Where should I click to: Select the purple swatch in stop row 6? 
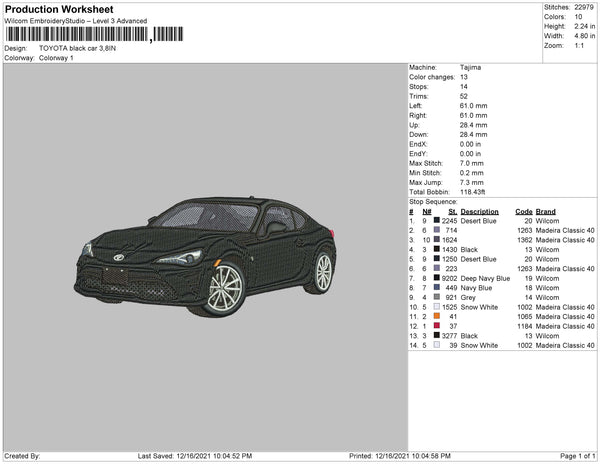coord(437,268)
